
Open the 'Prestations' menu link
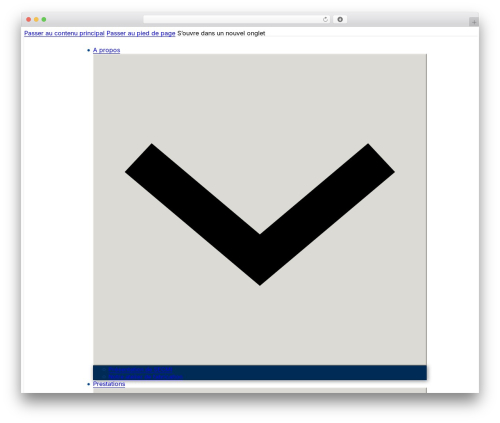(109, 384)
